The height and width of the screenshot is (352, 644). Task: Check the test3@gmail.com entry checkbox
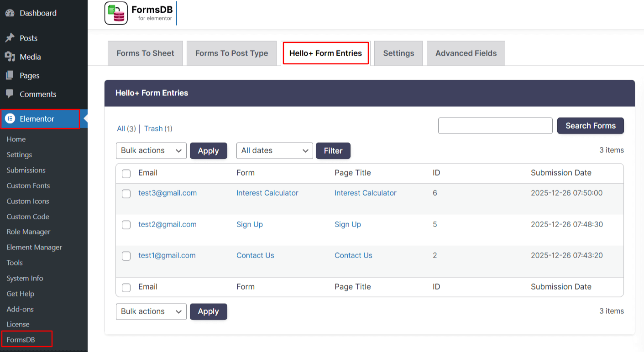tap(126, 194)
